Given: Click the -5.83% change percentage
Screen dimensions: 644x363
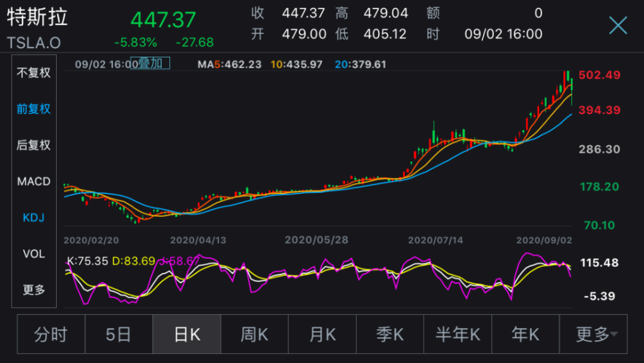Looking at the screenshot, I should (135, 43).
